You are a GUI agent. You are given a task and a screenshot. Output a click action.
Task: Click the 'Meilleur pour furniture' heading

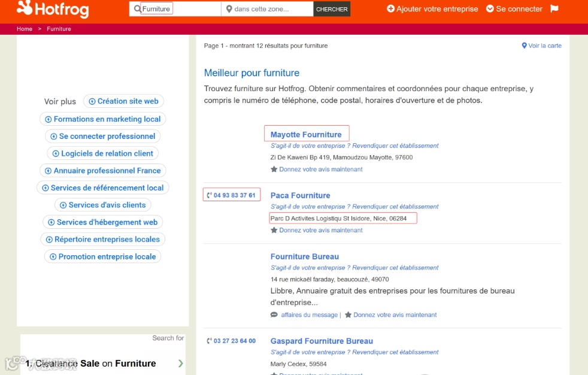click(251, 72)
